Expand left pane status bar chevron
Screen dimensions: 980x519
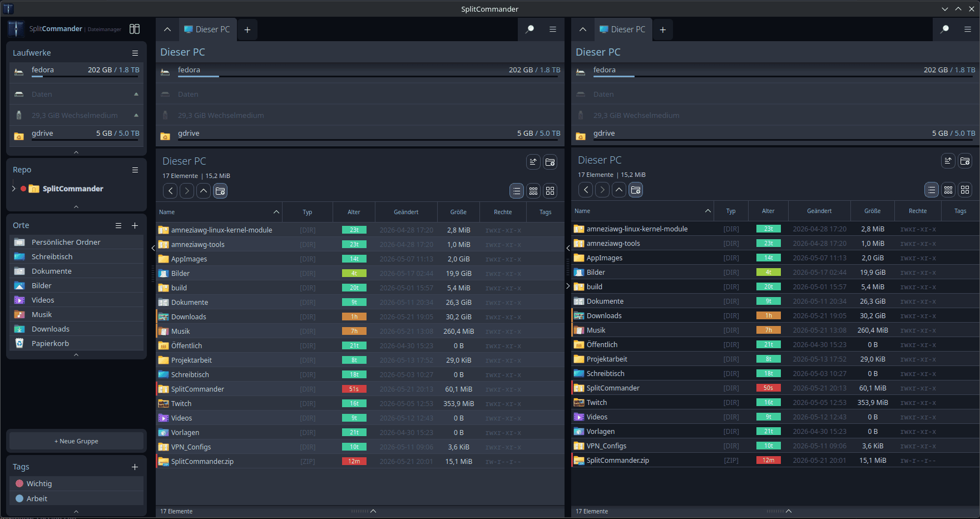pos(373,511)
